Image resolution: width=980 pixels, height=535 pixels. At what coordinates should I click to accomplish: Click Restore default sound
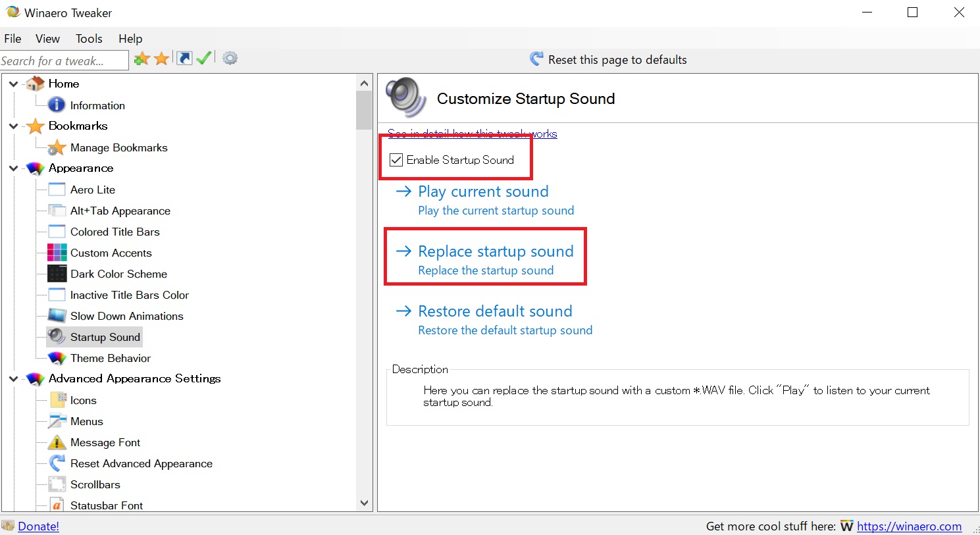coord(494,311)
